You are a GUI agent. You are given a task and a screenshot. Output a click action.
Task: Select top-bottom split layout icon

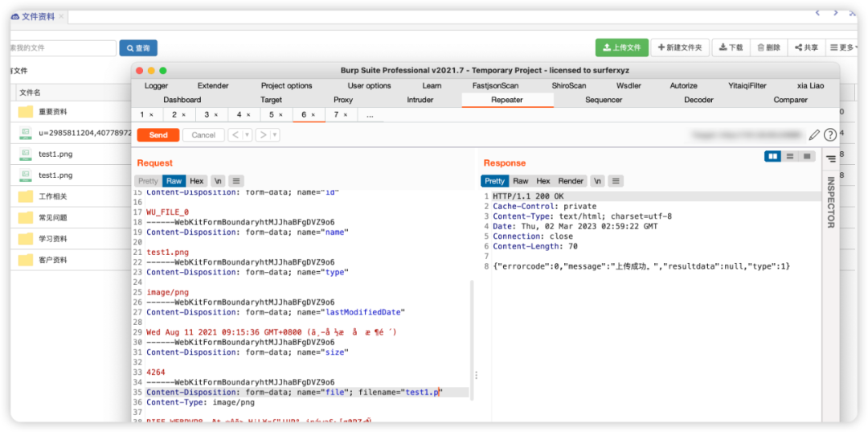tap(790, 157)
